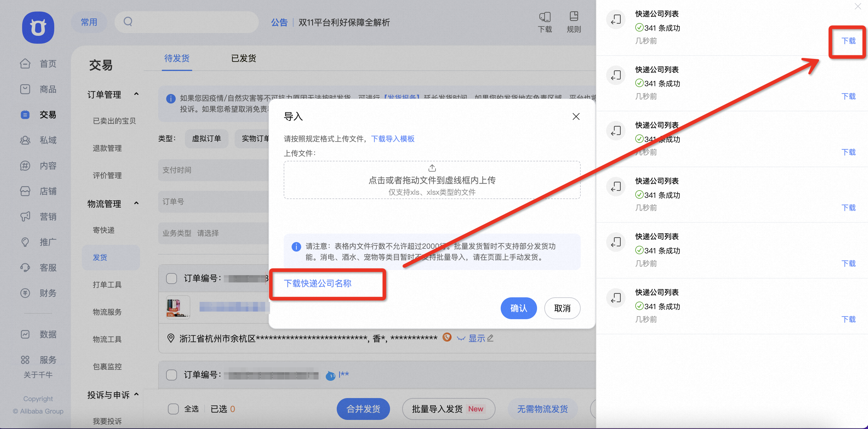Open 包裹监控 menu item
868x429 pixels.
pos(107,367)
